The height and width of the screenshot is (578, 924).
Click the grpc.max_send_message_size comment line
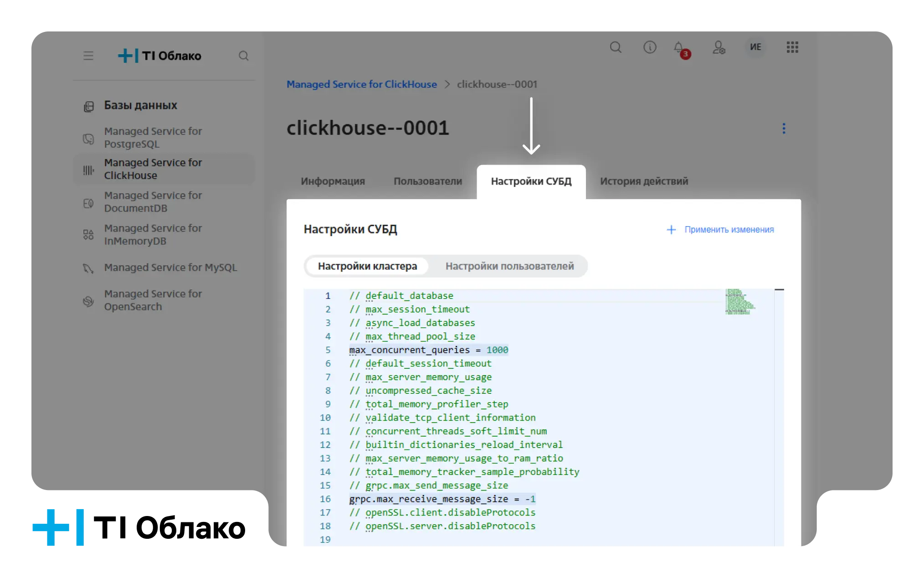[x=429, y=485]
